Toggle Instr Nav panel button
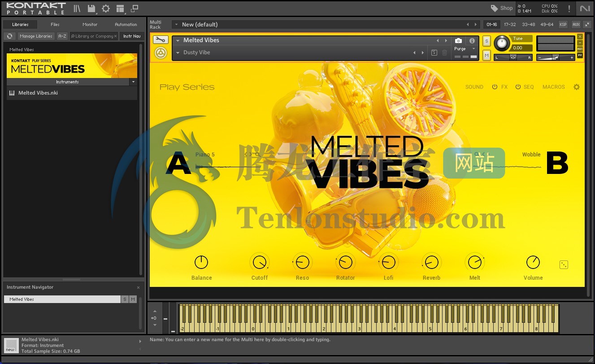Viewport: 595px width, 364px height. point(132,36)
